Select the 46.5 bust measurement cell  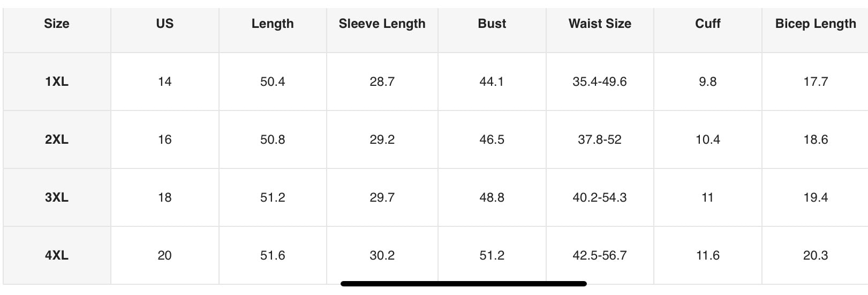coord(492,139)
